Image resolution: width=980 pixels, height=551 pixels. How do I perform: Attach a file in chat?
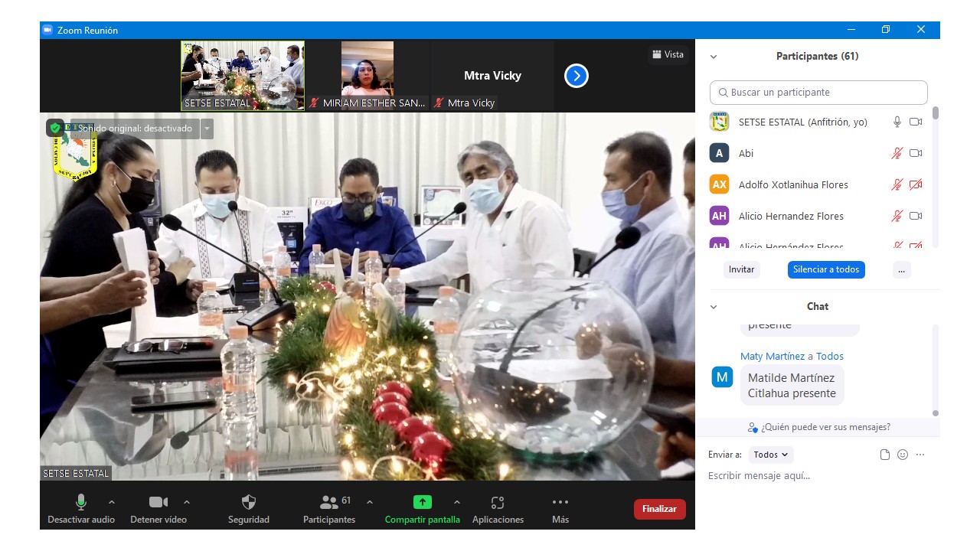[885, 455]
